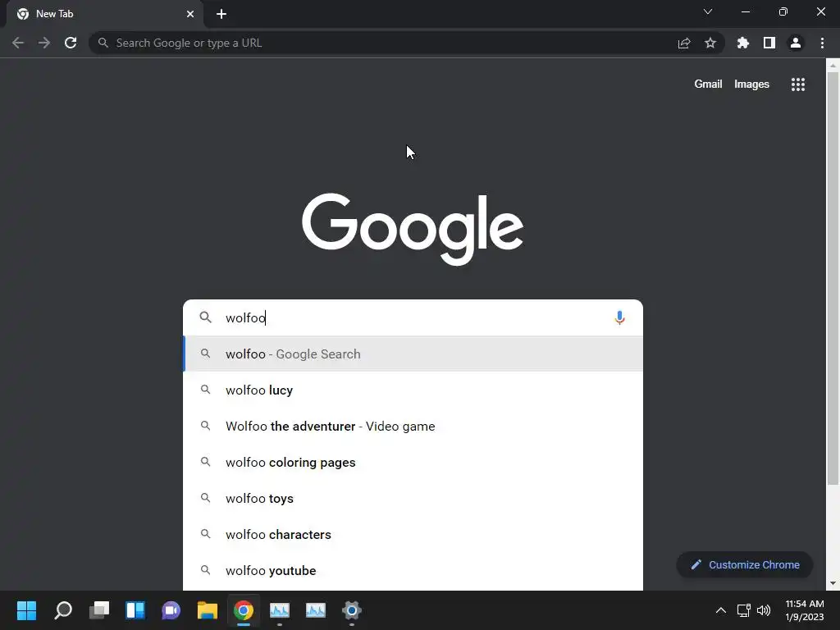Open the volume tray icon

764,610
